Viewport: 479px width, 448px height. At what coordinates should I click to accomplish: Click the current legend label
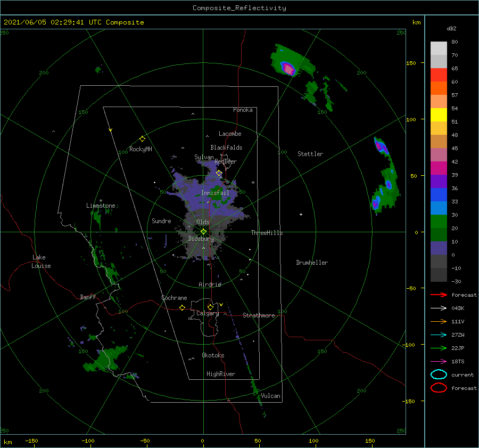tap(462, 375)
